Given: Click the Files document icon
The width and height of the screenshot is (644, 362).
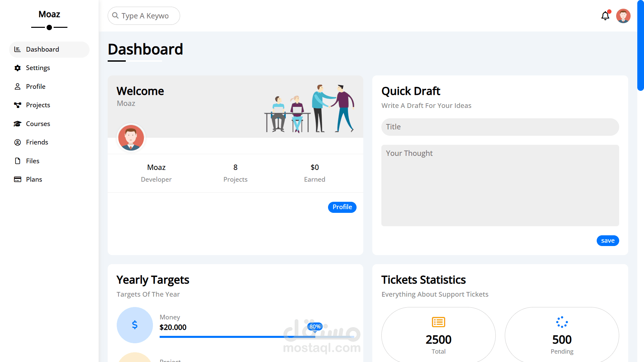Looking at the screenshot, I should (x=17, y=161).
